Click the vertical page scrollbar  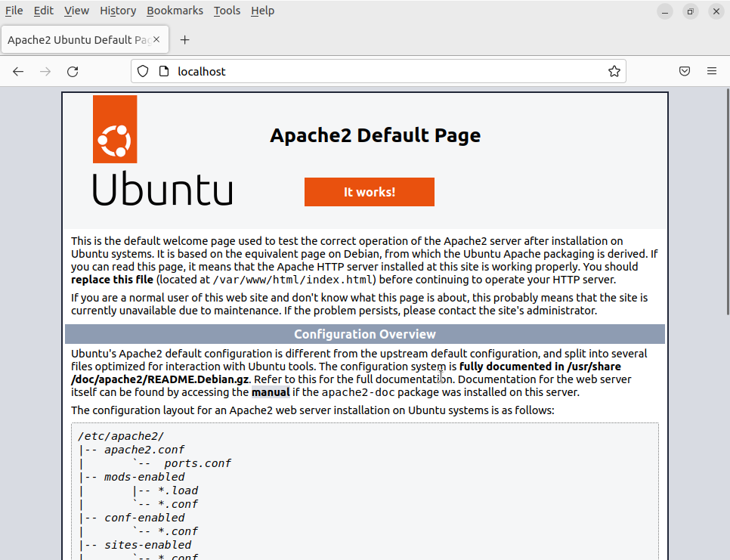[728, 202]
